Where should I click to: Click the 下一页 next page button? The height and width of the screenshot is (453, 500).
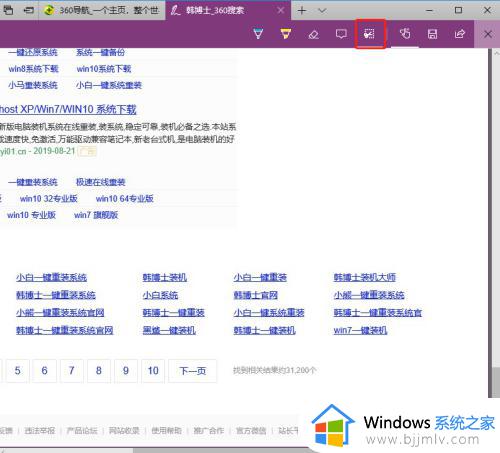(193, 371)
